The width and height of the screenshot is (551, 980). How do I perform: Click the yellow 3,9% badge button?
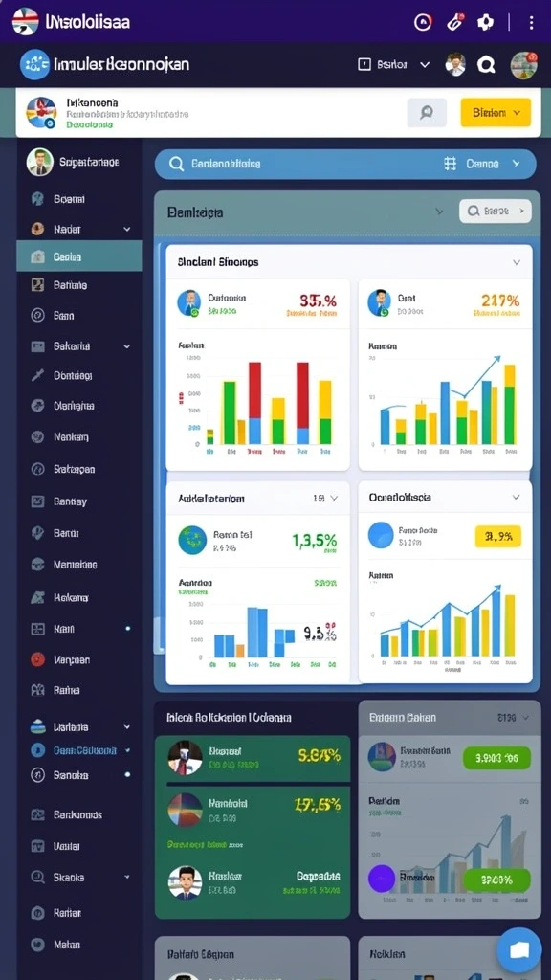point(497,536)
